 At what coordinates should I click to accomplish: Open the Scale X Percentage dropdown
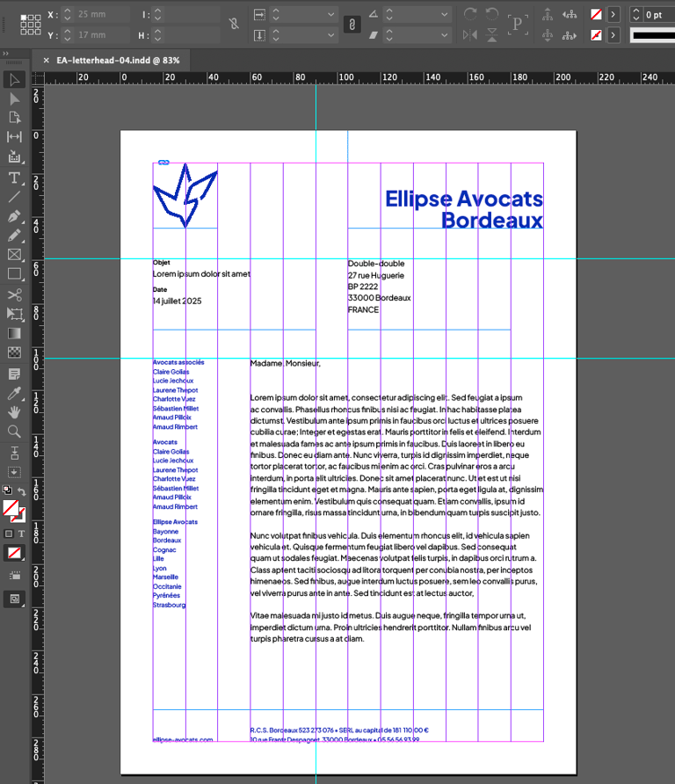pos(331,14)
